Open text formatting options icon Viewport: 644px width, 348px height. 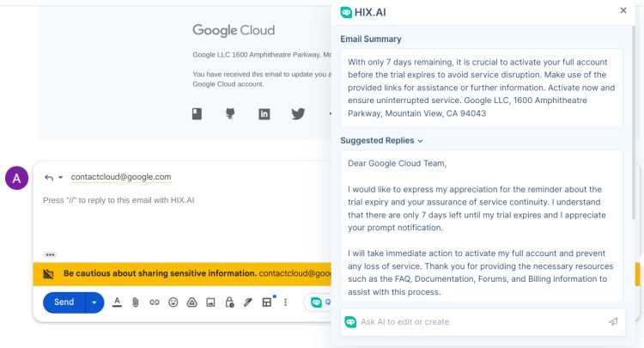coord(117,302)
